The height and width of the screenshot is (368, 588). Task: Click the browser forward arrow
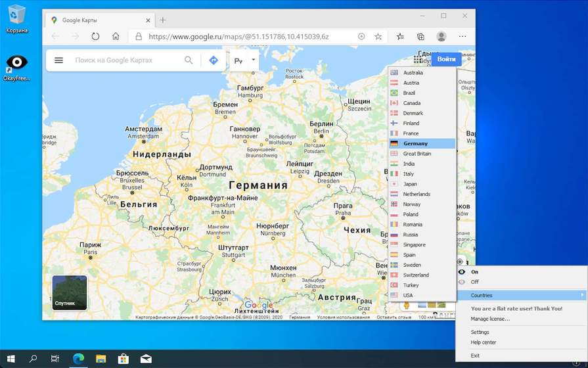[x=76, y=36]
